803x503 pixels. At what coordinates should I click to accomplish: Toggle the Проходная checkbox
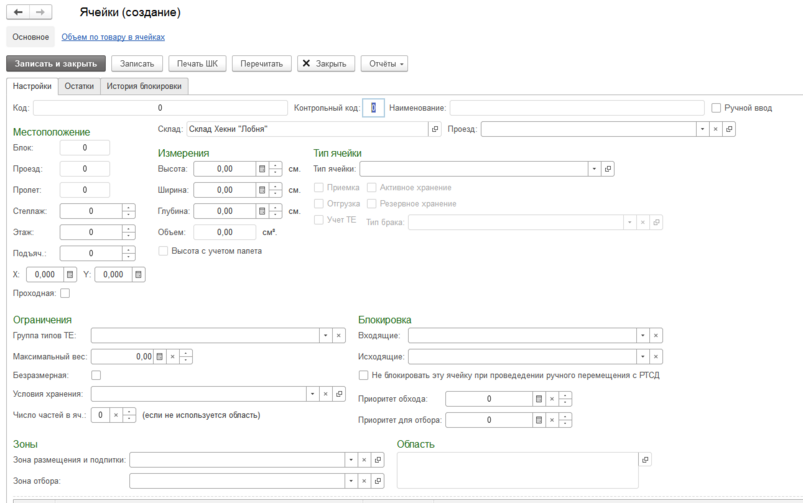(x=65, y=293)
